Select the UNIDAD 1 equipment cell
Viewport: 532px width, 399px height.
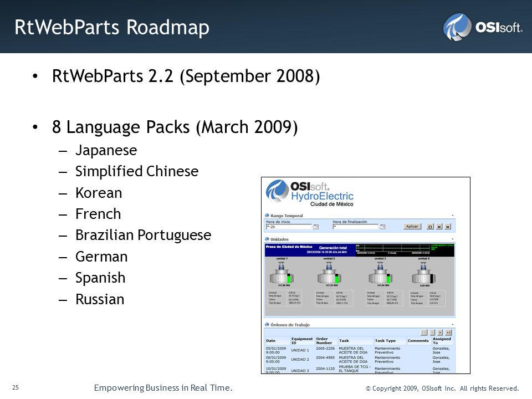(x=300, y=350)
